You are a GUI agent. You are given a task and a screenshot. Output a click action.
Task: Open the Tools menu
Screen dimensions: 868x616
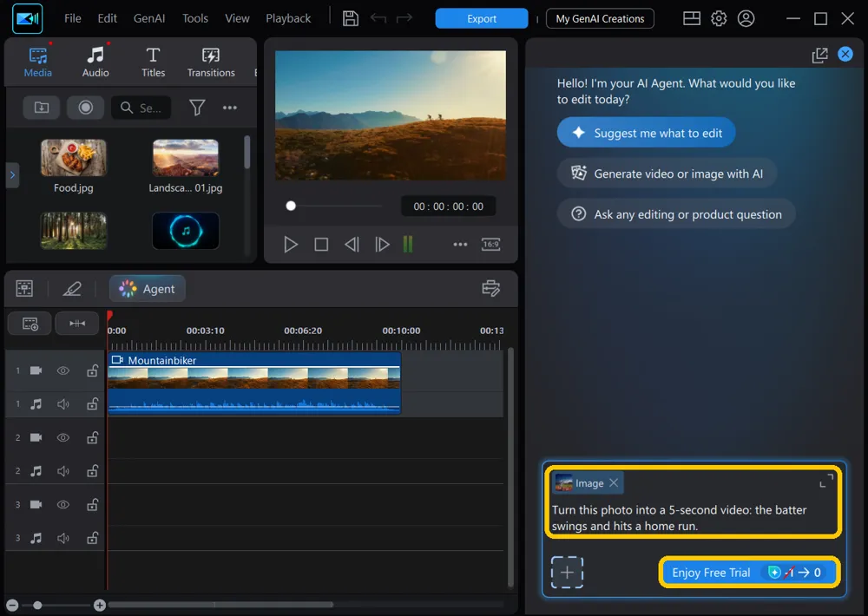(x=194, y=18)
